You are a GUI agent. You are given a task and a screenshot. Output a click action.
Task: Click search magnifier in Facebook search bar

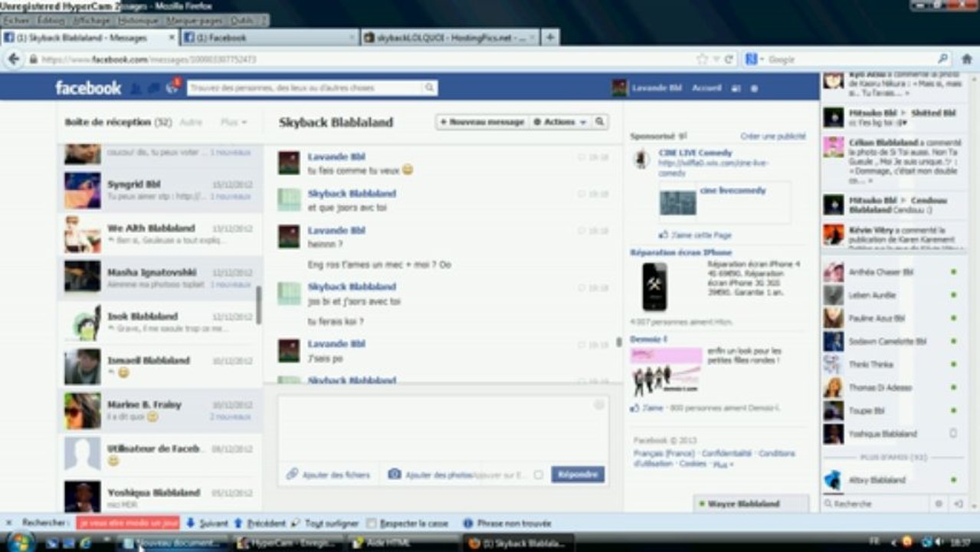click(x=430, y=88)
